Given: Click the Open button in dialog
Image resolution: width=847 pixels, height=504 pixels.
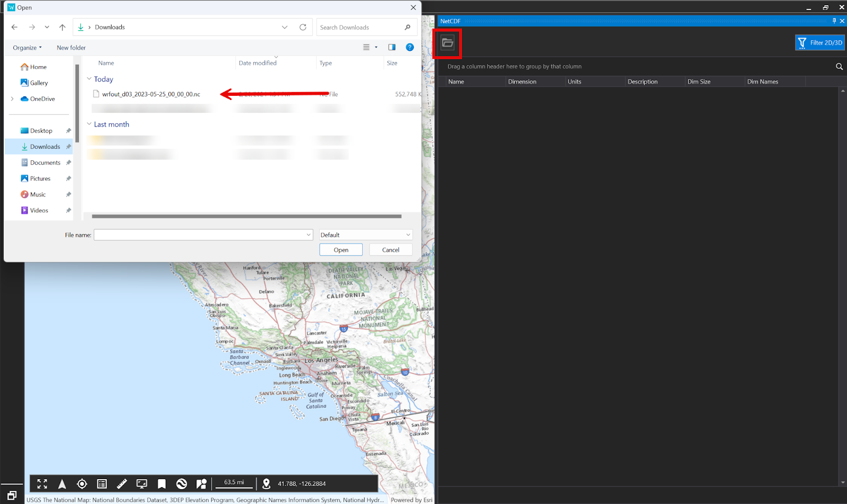Looking at the screenshot, I should [341, 250].
